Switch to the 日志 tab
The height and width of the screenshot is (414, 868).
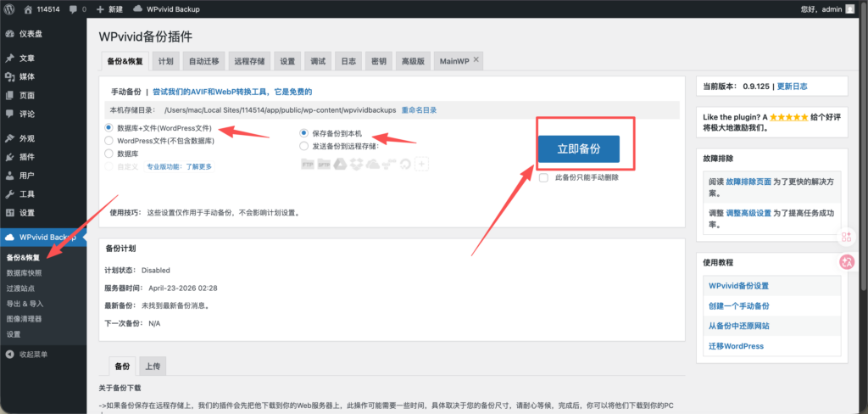(x=348, y=62)
